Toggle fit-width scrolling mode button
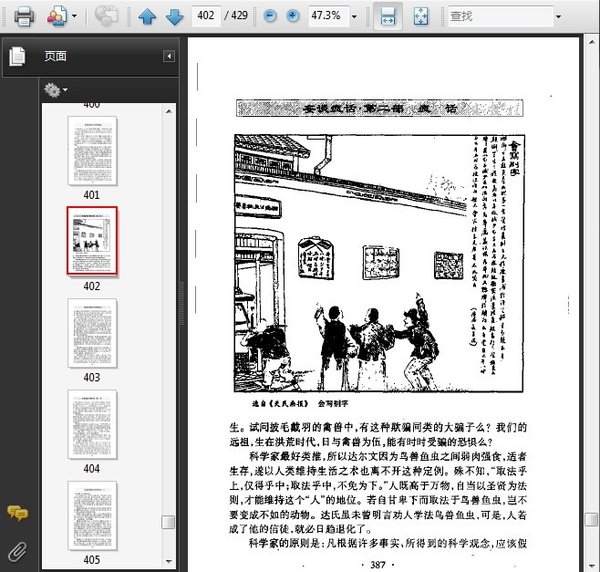This screenshot has width=600, height=572. point(388,16)
